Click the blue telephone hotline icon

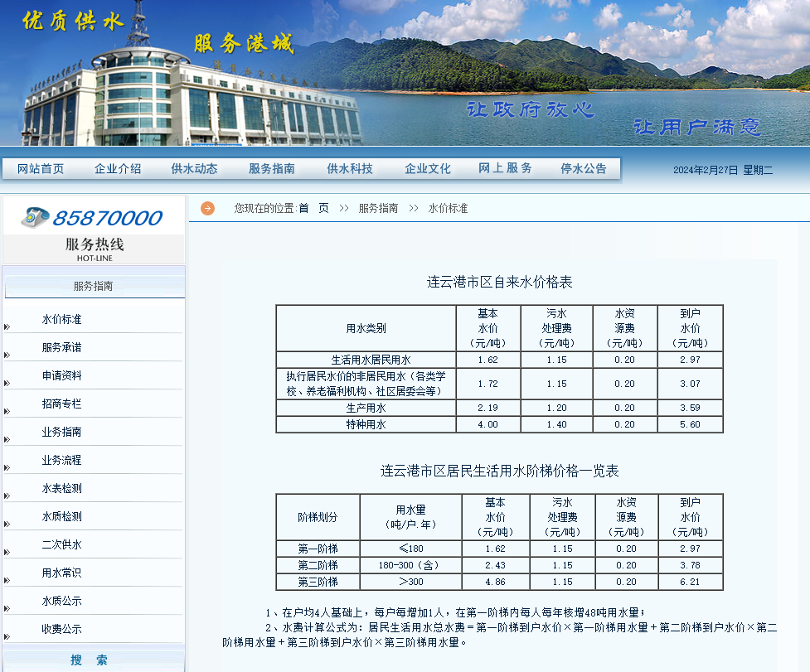point(36,217)
